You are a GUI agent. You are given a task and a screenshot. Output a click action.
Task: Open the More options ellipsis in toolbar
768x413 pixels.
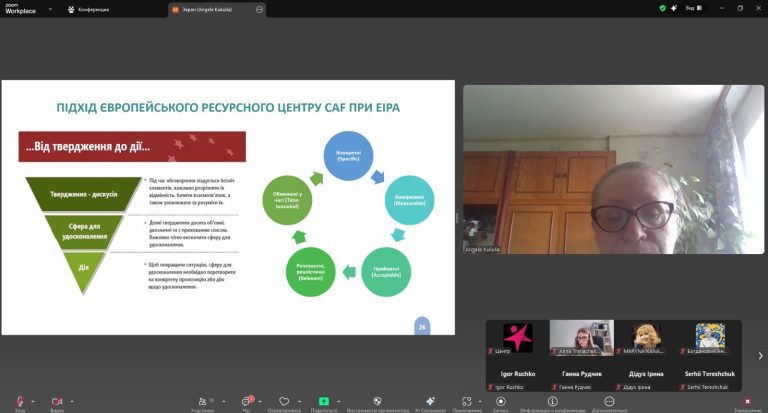pos(609,400)
